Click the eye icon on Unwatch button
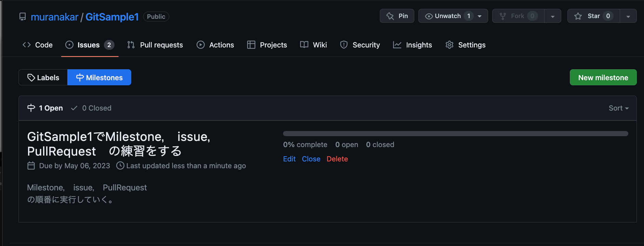The width and height of the screenshot is (644, 246). click(x=429, y=16)
